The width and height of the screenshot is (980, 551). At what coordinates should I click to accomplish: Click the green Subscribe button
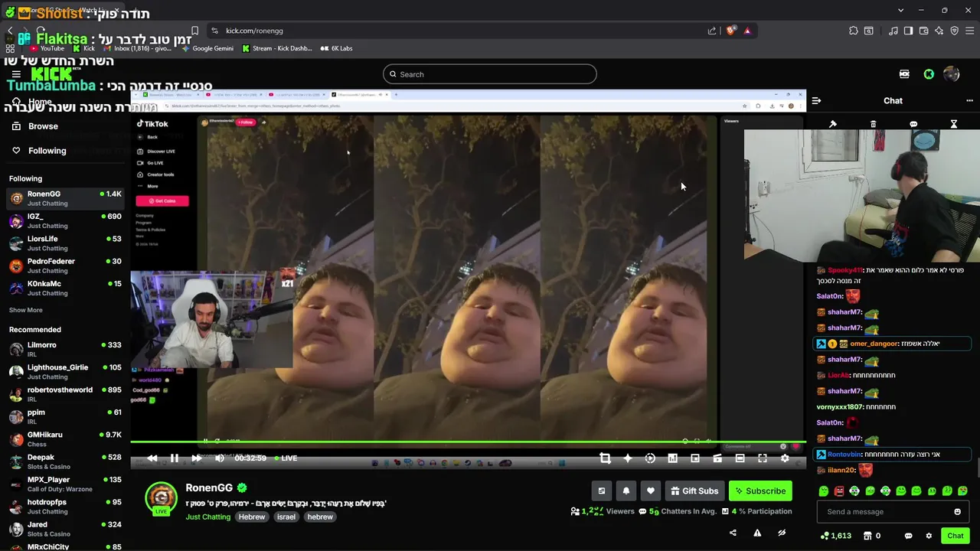click(x=760, y=491)
